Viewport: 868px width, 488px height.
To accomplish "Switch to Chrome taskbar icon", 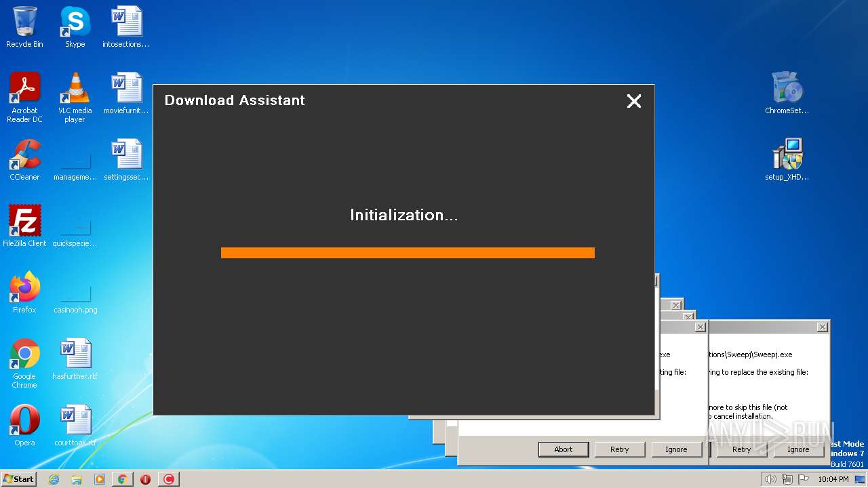I will [123, 479].
